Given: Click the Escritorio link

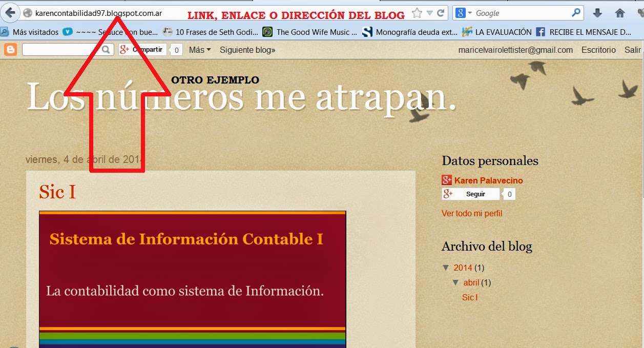Looking at the screenshot, I should (x=598, y=50).
